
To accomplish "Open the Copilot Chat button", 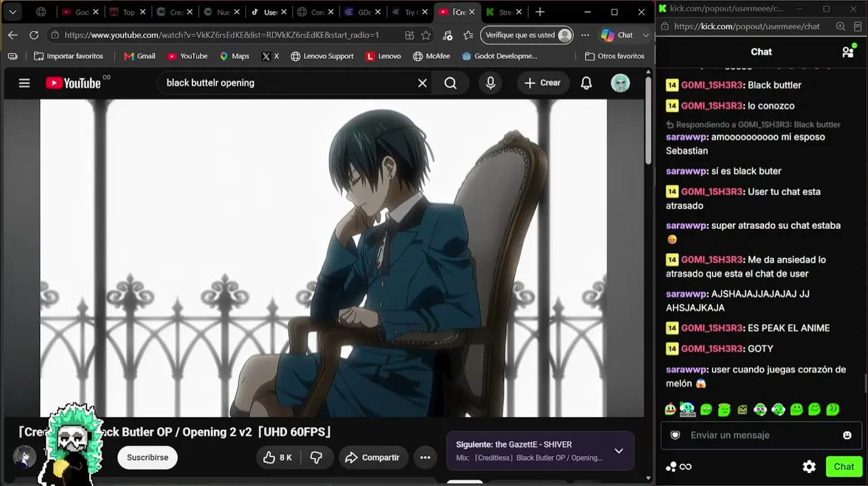I will click(x=617, y=35).
